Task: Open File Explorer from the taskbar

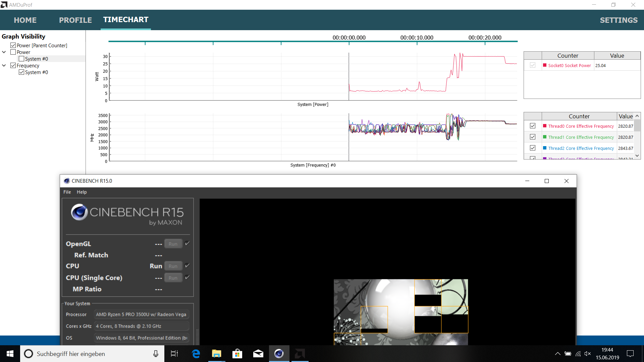Action: (216, 354)
